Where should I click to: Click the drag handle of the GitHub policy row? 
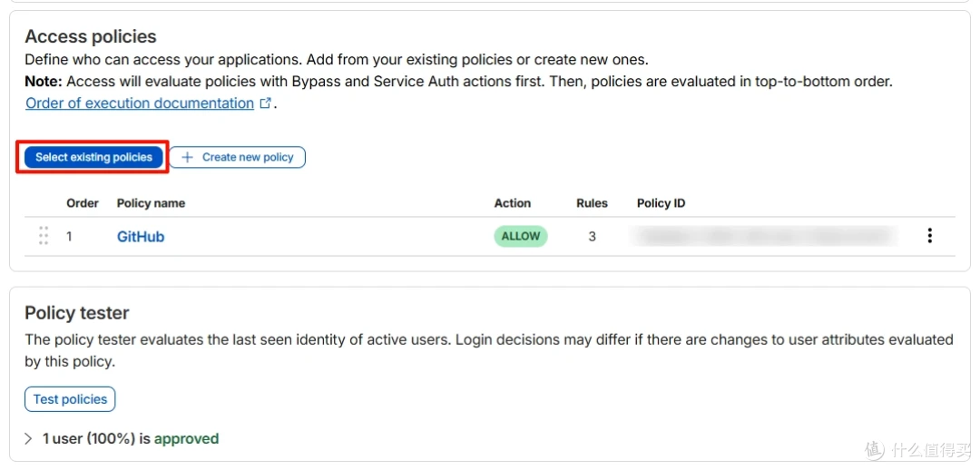click(x=44, y=236)
